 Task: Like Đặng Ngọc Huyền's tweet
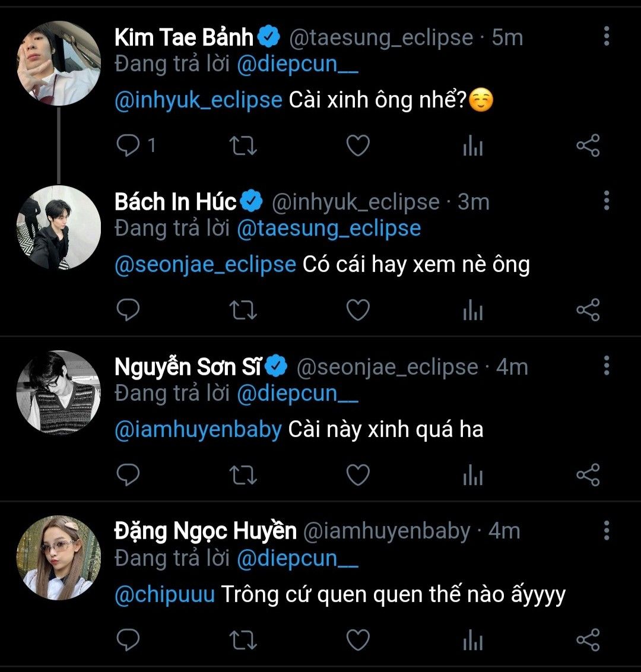(x=358, y=641)
